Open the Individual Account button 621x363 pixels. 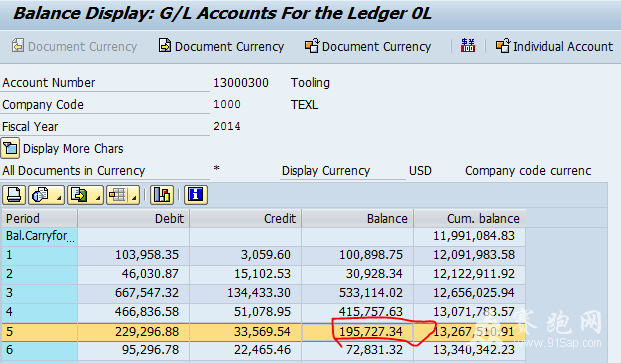tap(554, 46)
